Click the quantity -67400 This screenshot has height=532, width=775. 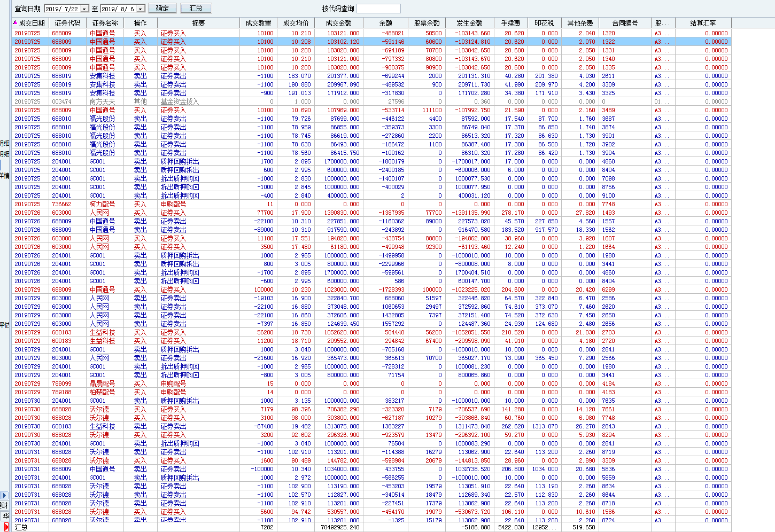pos(263,426)
